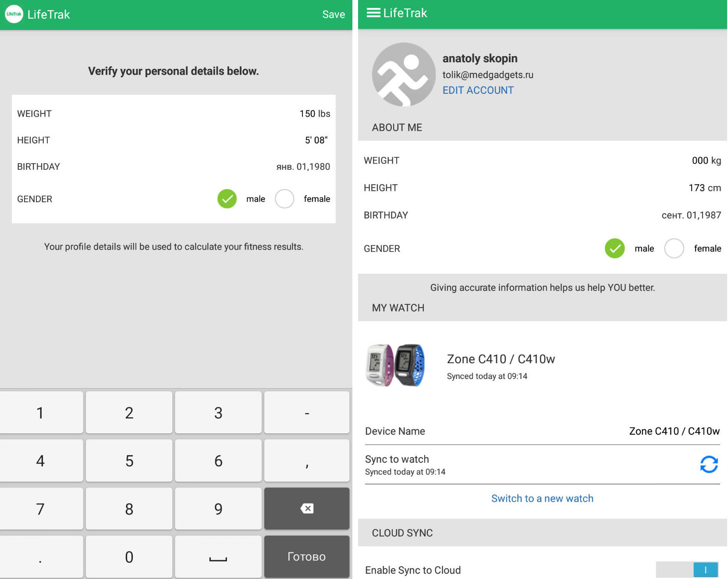Edit the 000 kg weight value
Screen dimensions: 728x579
(x=706, y=161)
